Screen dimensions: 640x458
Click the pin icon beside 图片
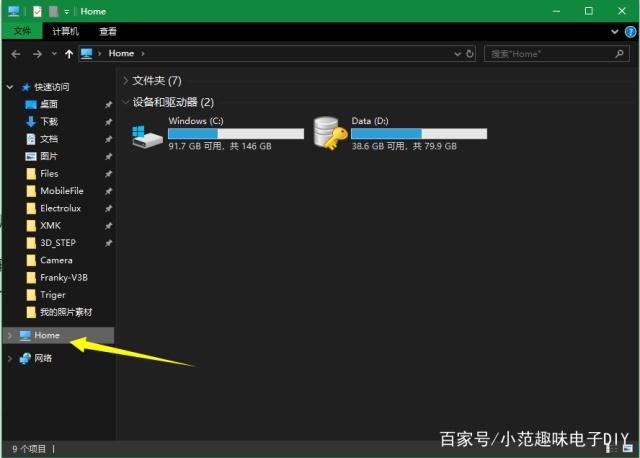click(x=108, y=156)
